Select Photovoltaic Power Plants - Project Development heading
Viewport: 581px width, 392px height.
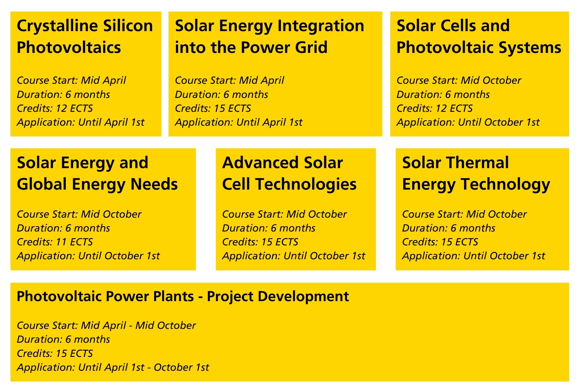(x=183, y=296)
